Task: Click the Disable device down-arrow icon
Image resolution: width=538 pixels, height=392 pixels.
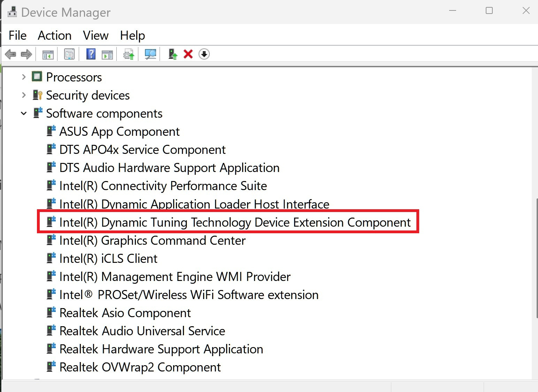Action: click(x=204, y=54)
